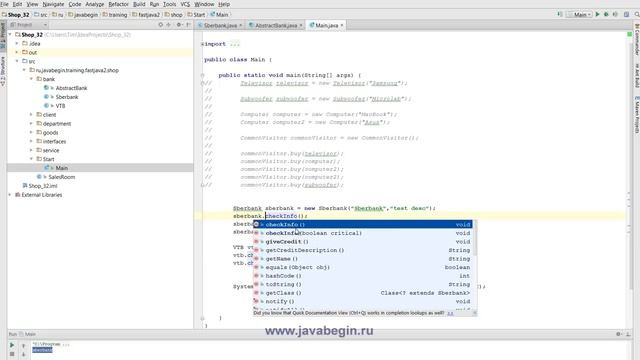The width and height of the screenshot is (640, 360).
Task: Click the completion popup scrollbar
Action: coord(474,238)
